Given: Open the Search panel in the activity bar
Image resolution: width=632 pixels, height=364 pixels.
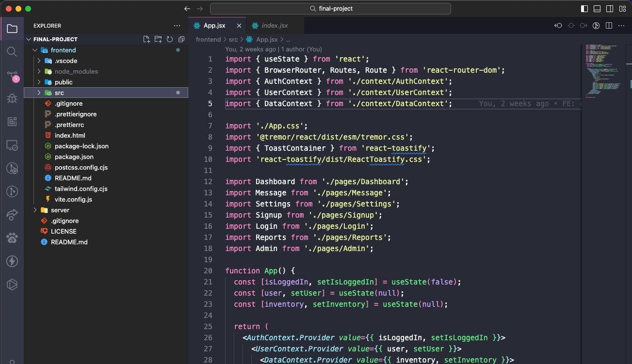Looking at the screenshot, I should (12, 51).
